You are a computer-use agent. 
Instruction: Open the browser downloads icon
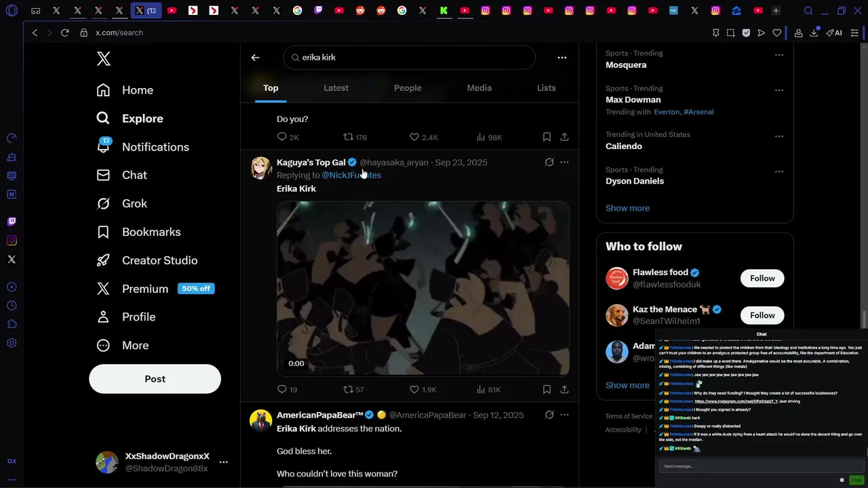(x=814, y=33)
